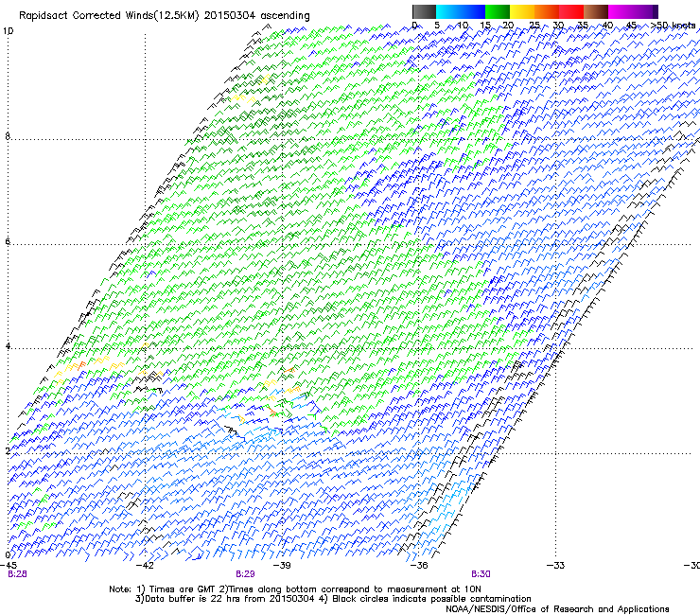Click the yellow 20-25 knots legend swatch

(x=522, y=11)
